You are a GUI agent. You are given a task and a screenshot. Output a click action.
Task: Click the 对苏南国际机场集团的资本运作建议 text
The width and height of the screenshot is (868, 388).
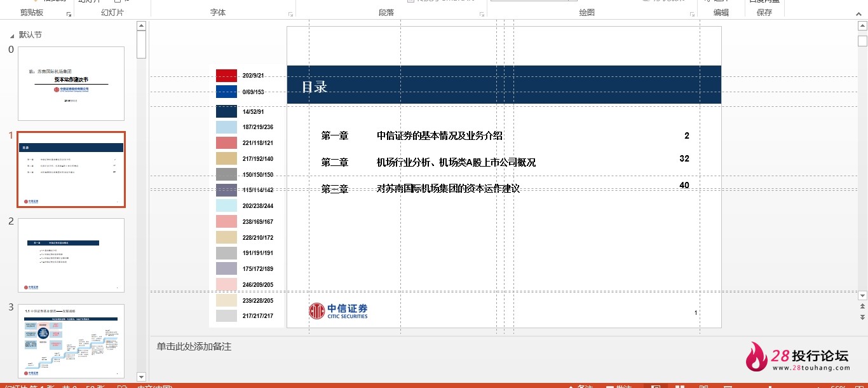pos(449,189)
